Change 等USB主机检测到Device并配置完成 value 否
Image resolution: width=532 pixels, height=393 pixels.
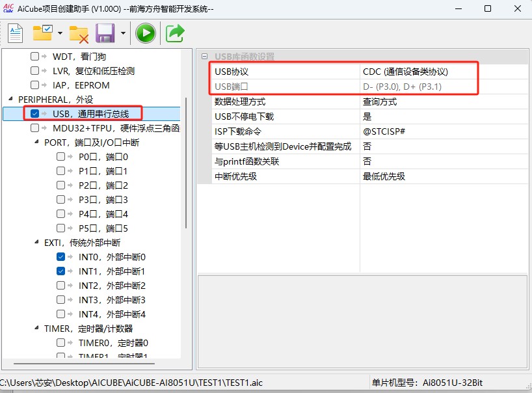click(x=444, y=146)
